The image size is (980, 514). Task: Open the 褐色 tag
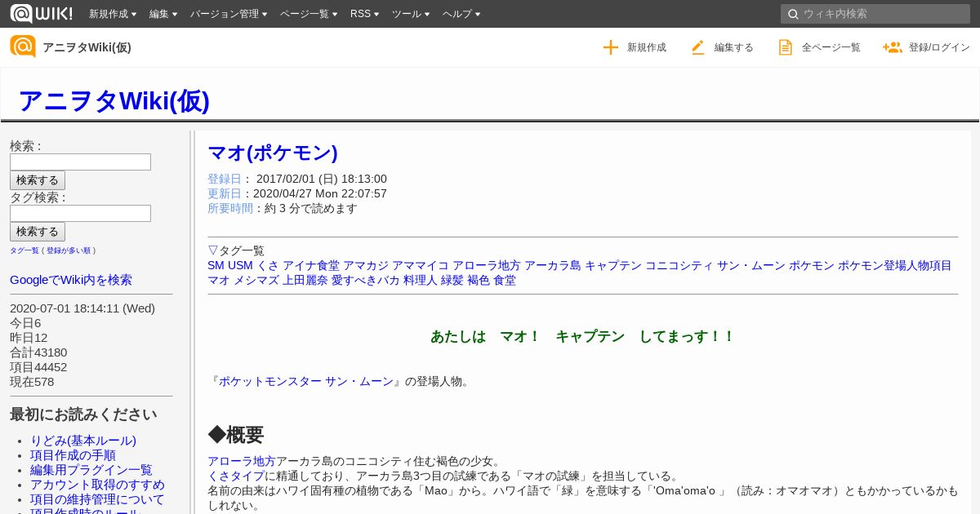coord(479,280)
